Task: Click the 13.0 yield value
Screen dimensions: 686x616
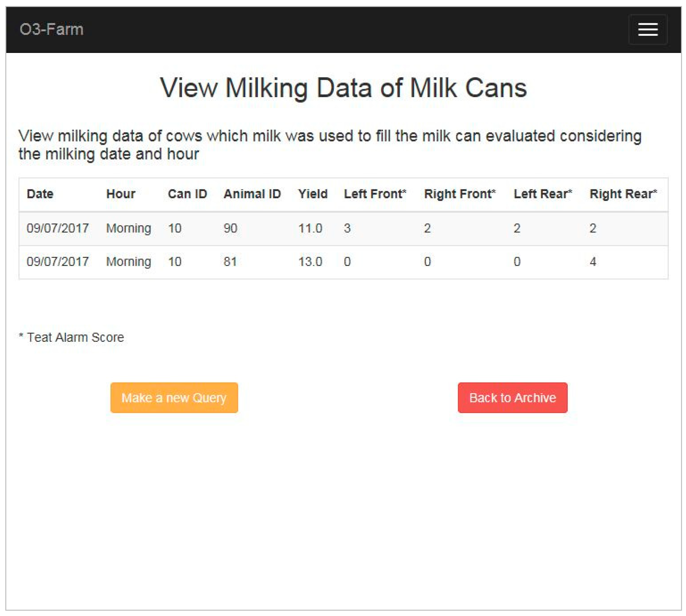Action: (310, 262)
